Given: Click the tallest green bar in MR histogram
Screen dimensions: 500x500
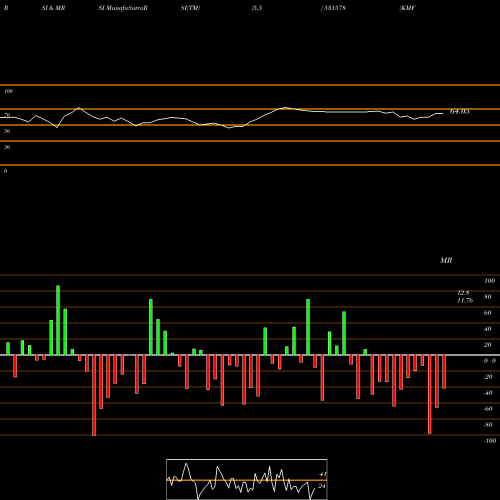Looking at the screenshot, I should pyautogui.click(x=58, y=320).
